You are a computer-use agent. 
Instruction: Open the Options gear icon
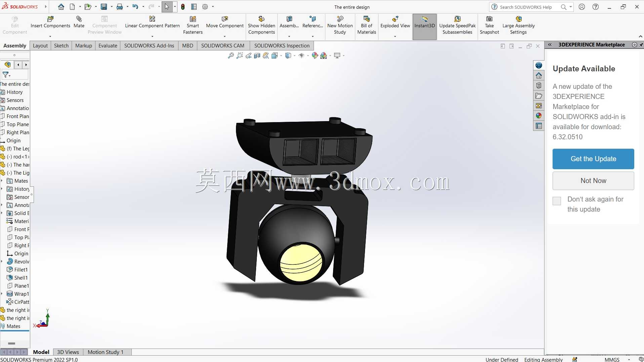[x=205, y=7]
